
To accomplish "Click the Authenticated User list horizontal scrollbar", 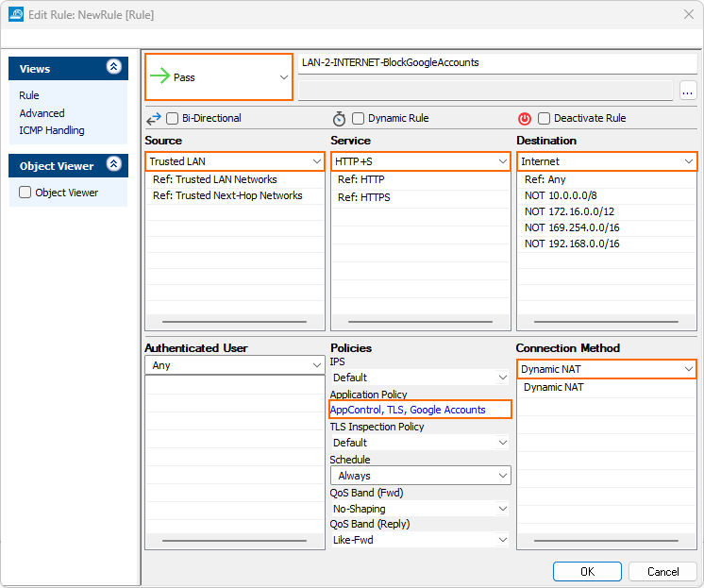I will (x=234, y=541).
